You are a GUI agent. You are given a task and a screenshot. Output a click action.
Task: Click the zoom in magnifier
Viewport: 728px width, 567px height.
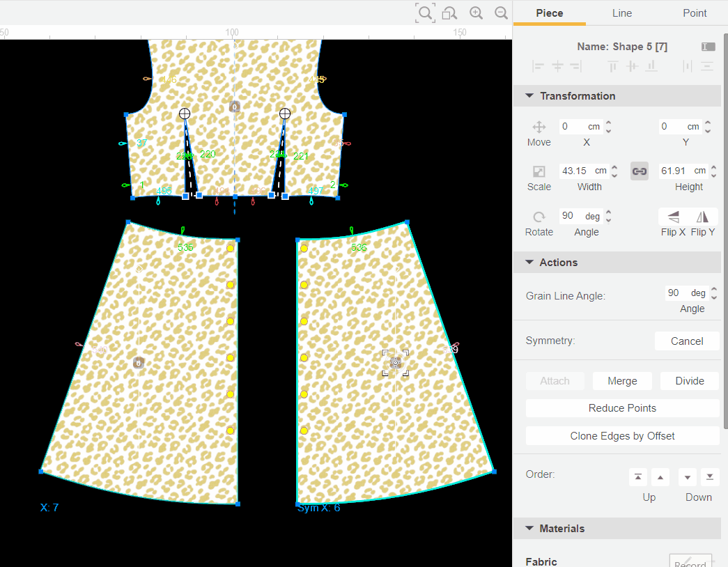point(476,13)
